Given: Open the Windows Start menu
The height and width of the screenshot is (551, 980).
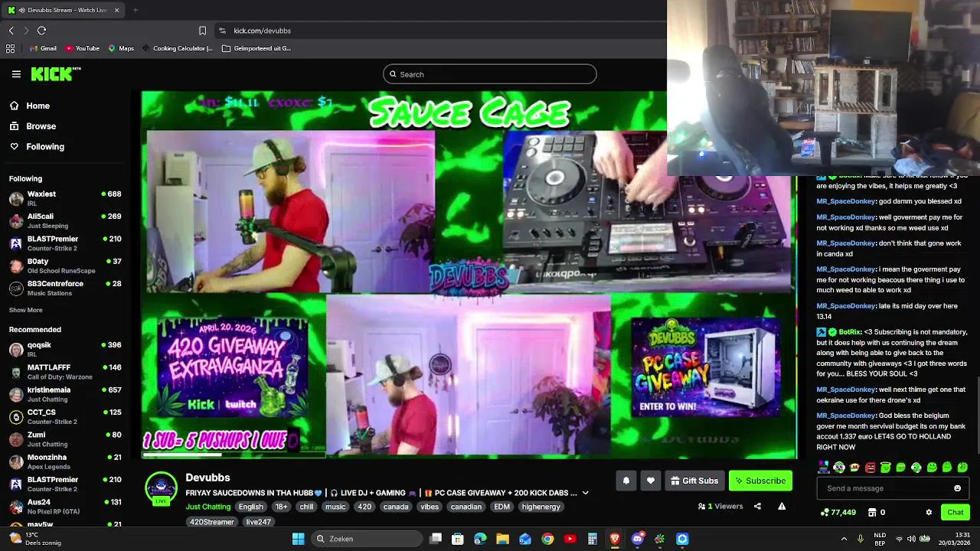Looking at the screenshot, I should click(x=298, y=539).
